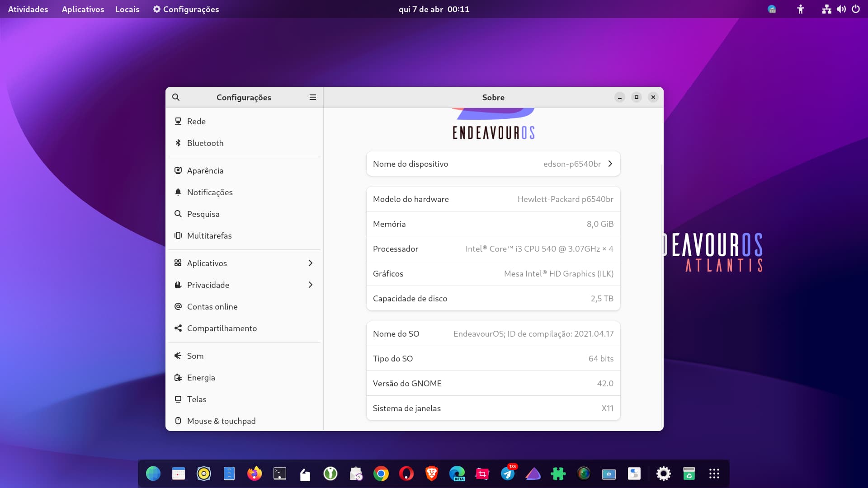The height and width of the screenshot is (488, 868).
Task: Open Contas online settings
Action: click(244, 306)
